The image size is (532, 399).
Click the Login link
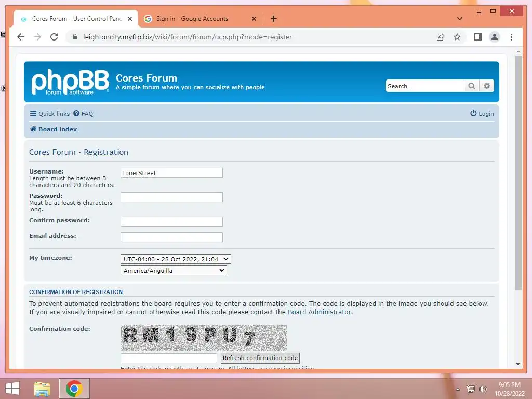pos(482,114)
